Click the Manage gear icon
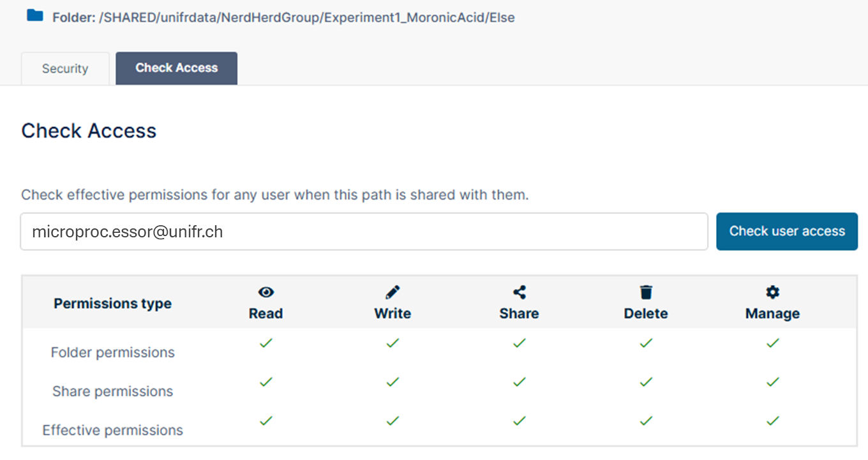The width and height of the screenshot is (868, 460). tap(772, 292)
